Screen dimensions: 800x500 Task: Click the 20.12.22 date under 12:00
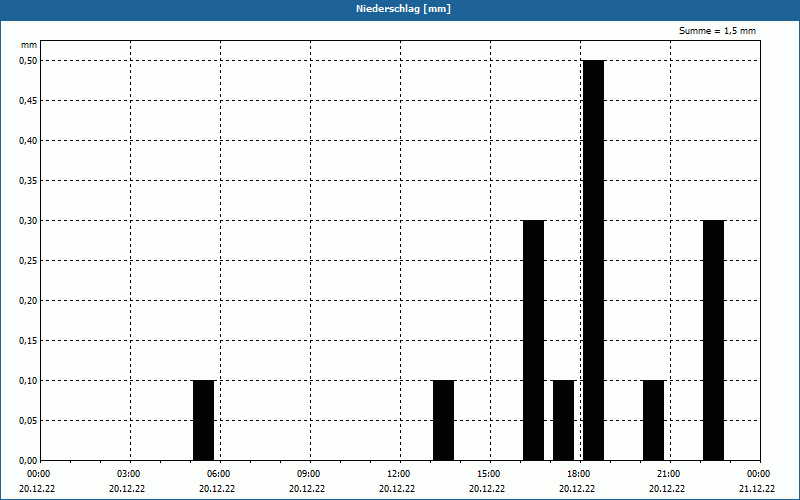[x=397, y=489]
